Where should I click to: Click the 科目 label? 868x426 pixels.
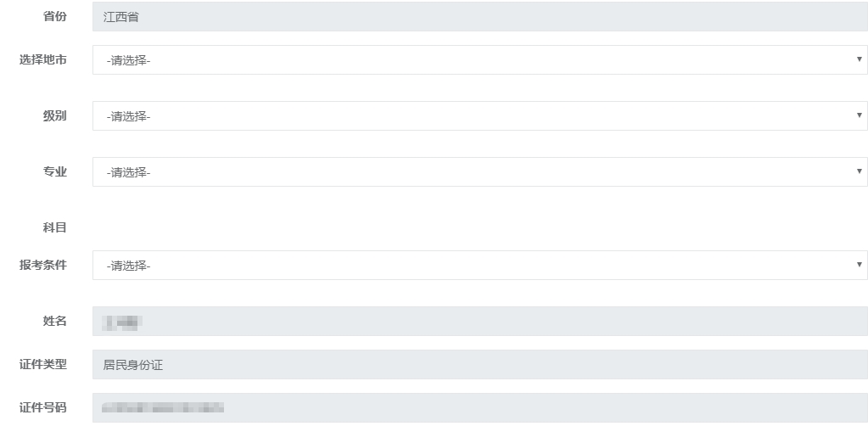tap(54, 228)
